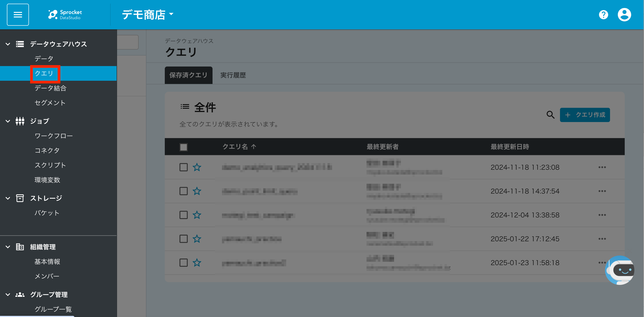Check the row dated 2024-12-04 13:38:58
Viewport: 644px width, 317px height.
pyautogui.click(x=184, y=215)
